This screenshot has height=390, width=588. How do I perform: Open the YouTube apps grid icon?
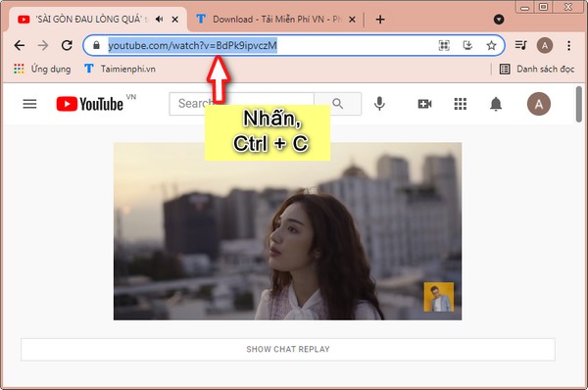[461, 104]
